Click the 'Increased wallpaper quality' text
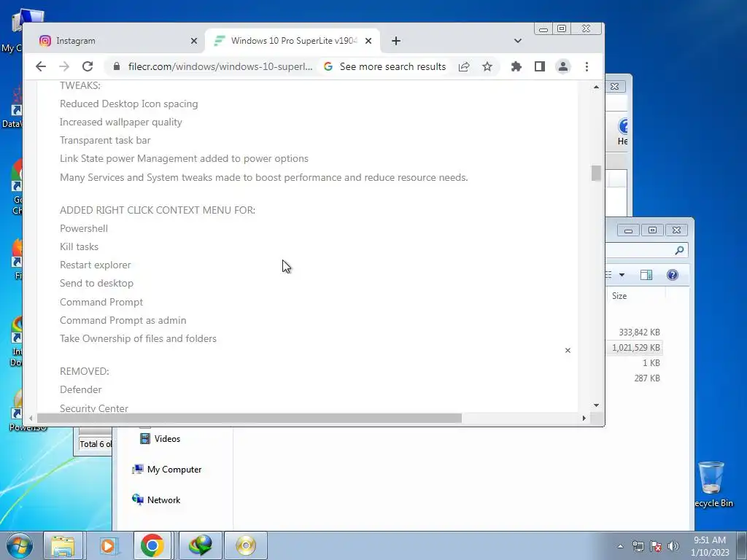Image resolution: width=747 pixels, height=560 pixels. point(121,122)
